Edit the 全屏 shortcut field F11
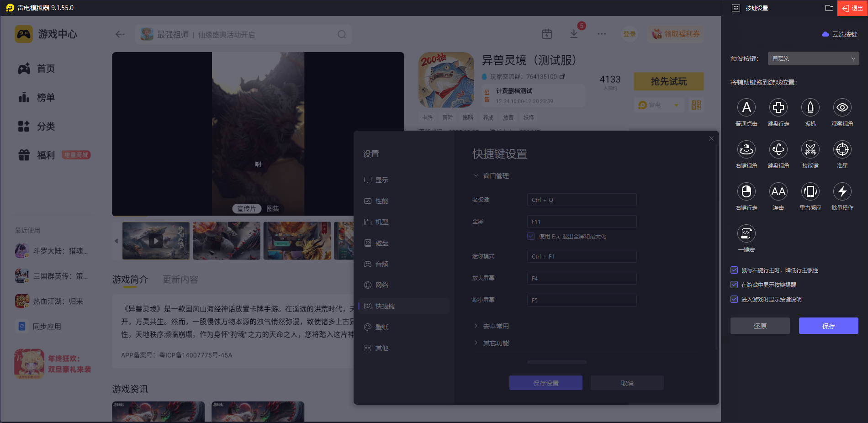The width and height of the screenshot is (868, 423). (x=582, y=222)
